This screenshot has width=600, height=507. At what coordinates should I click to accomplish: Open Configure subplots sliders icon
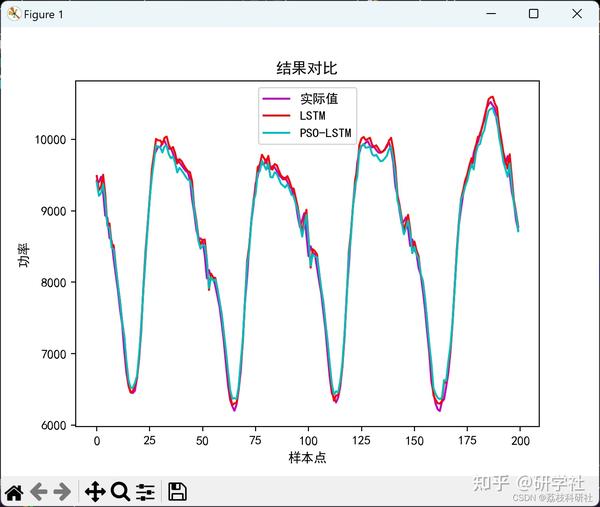pyautogui.click(x=145, y=492)
